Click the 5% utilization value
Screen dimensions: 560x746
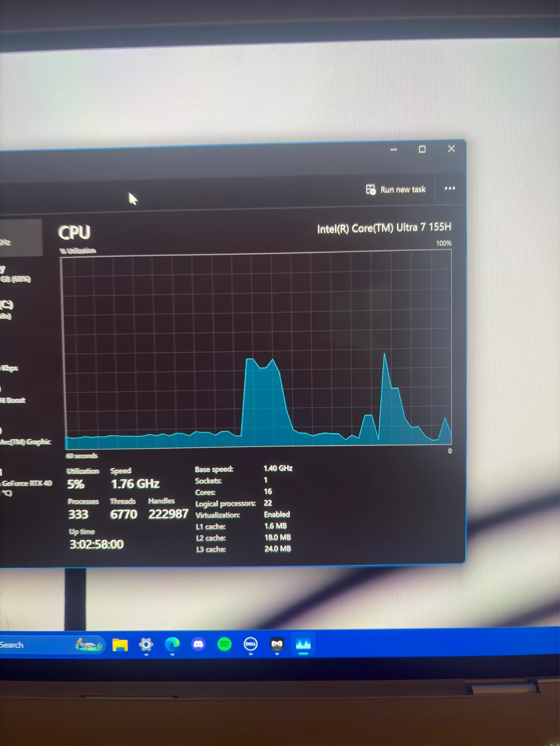pos(76,484)
